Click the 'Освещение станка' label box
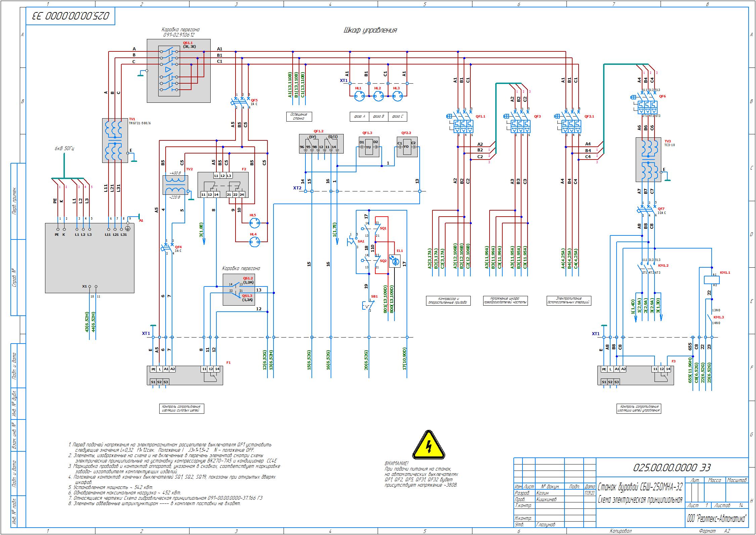756x535 pixels. (x=299, y=117)
